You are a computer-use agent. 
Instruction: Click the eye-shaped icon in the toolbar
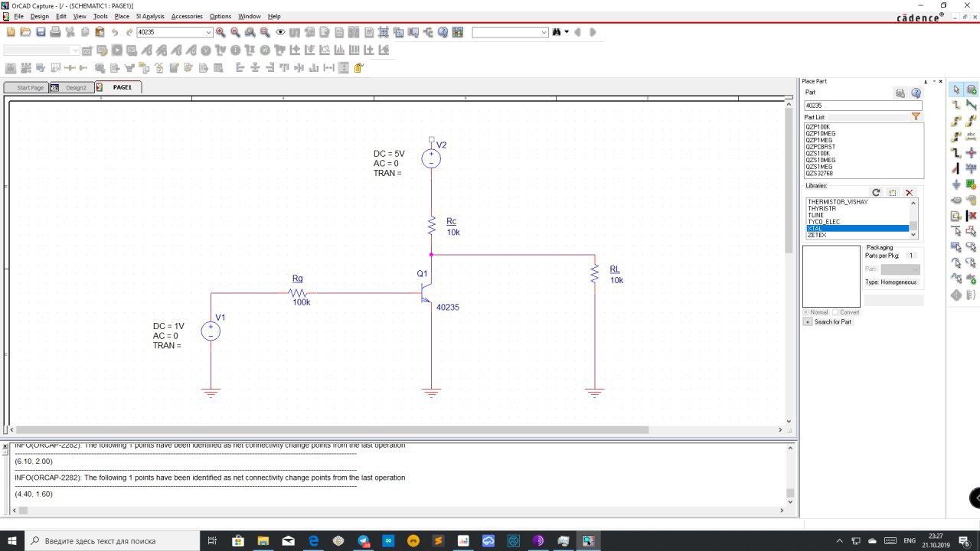click(x=280, y=32)
